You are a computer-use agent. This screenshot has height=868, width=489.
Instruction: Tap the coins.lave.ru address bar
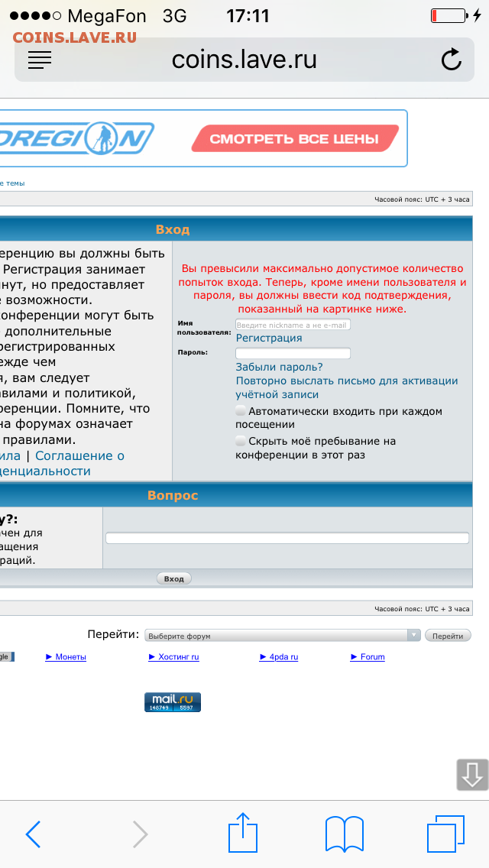(244, 60)
